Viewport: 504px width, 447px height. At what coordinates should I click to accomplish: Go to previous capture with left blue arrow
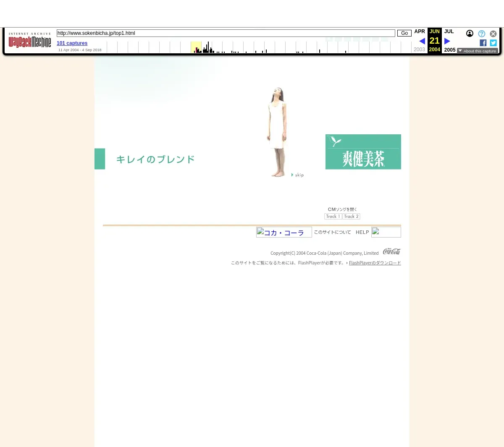point(422,41)
